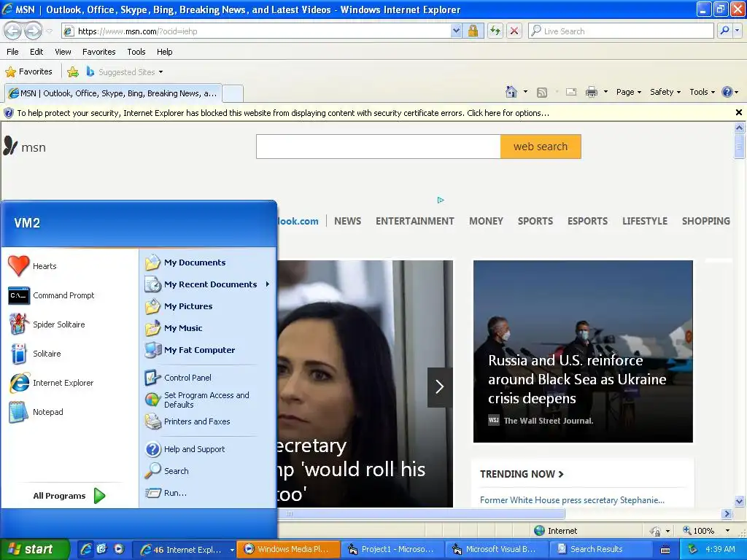Open the Tools dropdown in command bar
Viewport: 747px width, 560px height.
tap(702, 92)
